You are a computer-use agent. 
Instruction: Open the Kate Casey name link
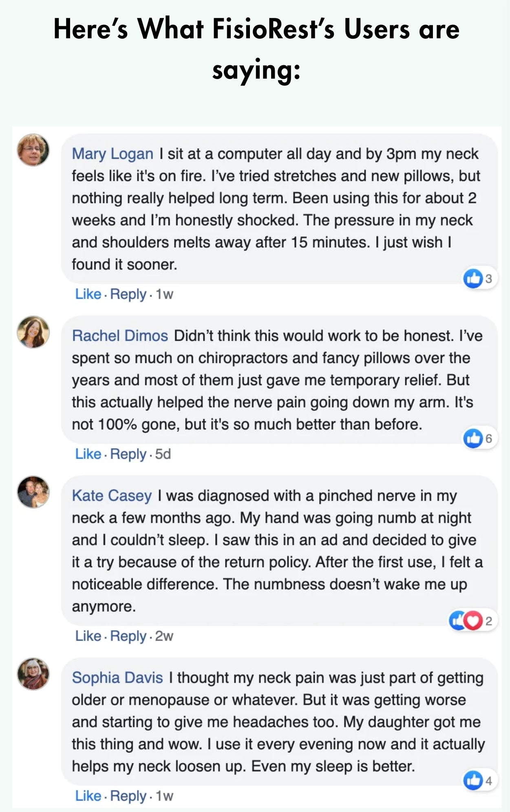pos(112,496)
